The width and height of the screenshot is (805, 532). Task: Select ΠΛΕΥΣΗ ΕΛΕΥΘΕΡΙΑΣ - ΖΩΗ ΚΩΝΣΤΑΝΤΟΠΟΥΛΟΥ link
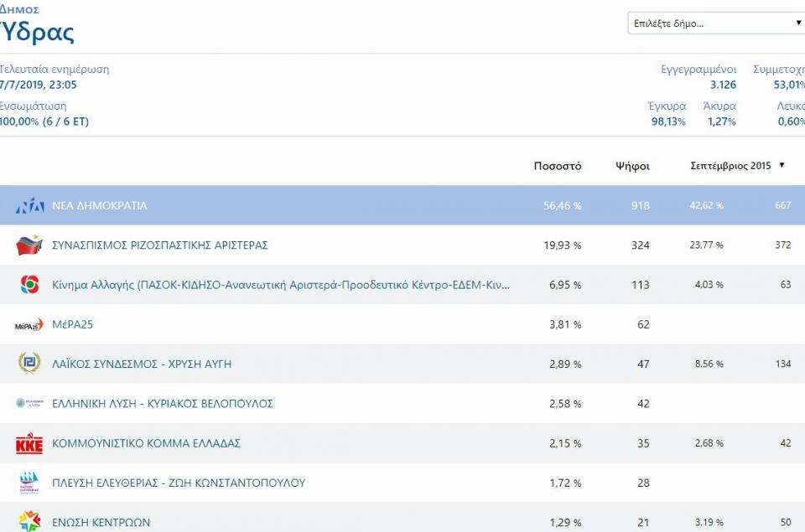click(x=178, y=483)
